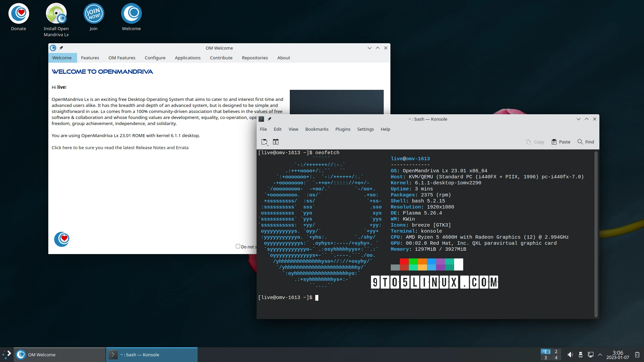Screen dimensions: 644x362
Task: Click the New Tab icon in Konsole toolbar
Action: click(x=264, y=142)
